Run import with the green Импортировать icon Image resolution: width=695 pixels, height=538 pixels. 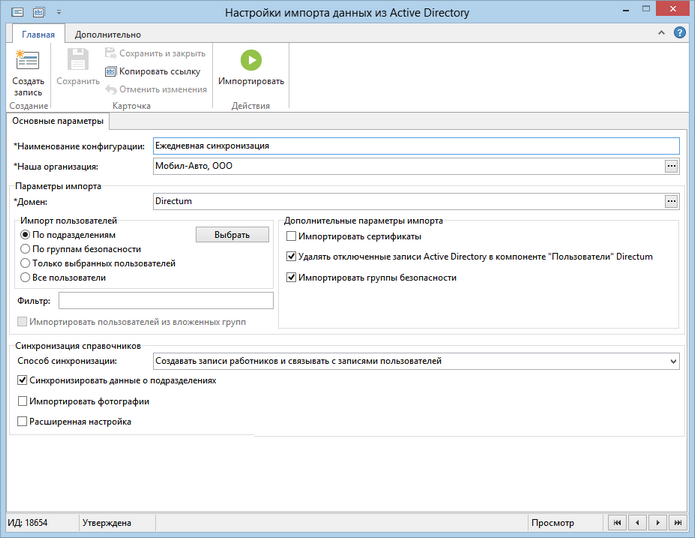click(251, 60)
